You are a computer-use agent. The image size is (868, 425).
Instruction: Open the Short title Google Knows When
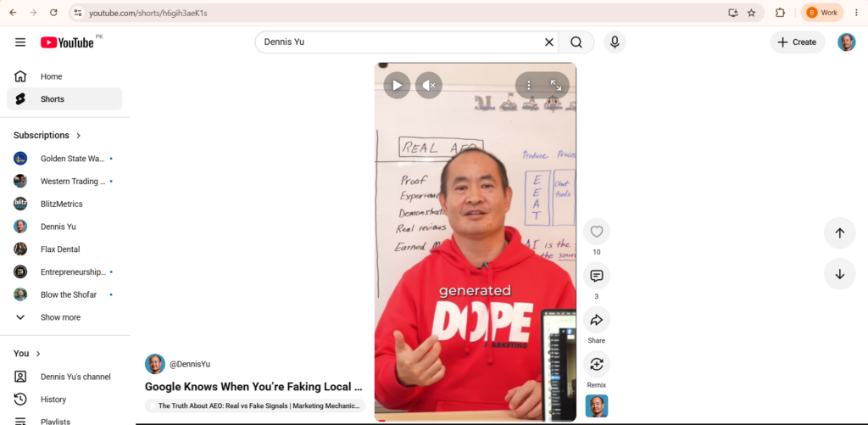[x=253, y=387]
